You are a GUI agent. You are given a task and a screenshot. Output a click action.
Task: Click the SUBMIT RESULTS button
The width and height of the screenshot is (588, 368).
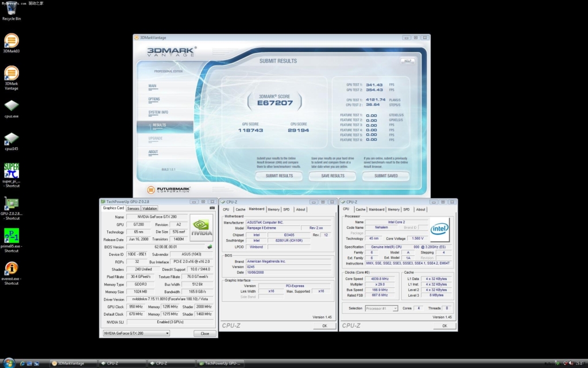[279, 176]
